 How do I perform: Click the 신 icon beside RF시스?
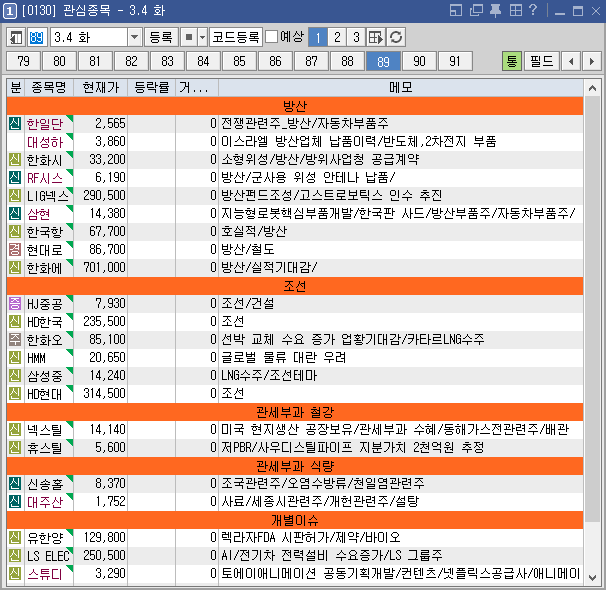pyautogui.click(x=15, y=178)
